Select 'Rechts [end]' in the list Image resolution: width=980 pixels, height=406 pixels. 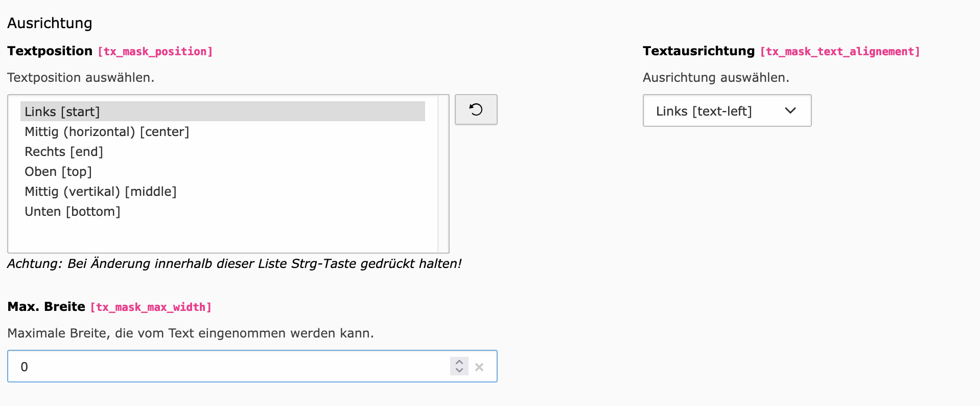coord(64,152)
